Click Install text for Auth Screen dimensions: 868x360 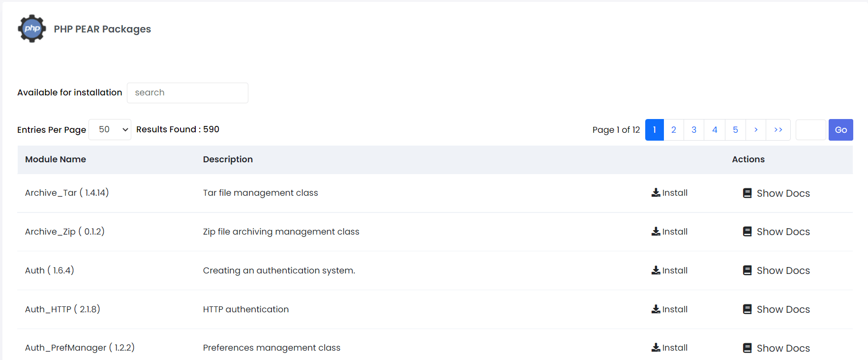click(x=675, y=270)
